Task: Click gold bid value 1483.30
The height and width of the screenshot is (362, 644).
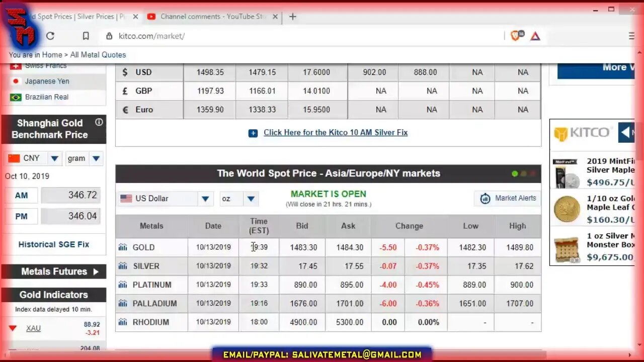Action: [303, 247]
